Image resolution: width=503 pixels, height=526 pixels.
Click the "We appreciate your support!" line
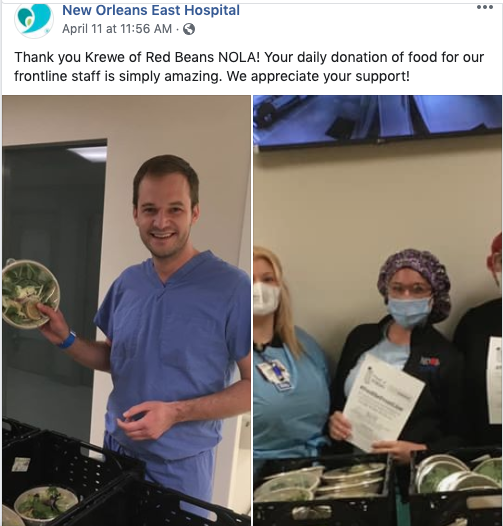point(318,76)
